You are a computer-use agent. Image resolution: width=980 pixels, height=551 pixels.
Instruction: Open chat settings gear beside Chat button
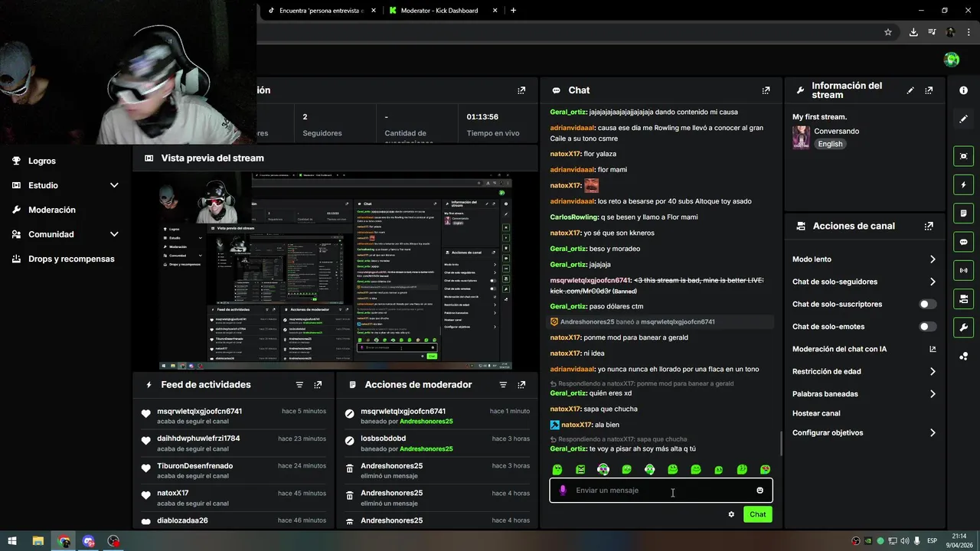[x=731, y=514]
